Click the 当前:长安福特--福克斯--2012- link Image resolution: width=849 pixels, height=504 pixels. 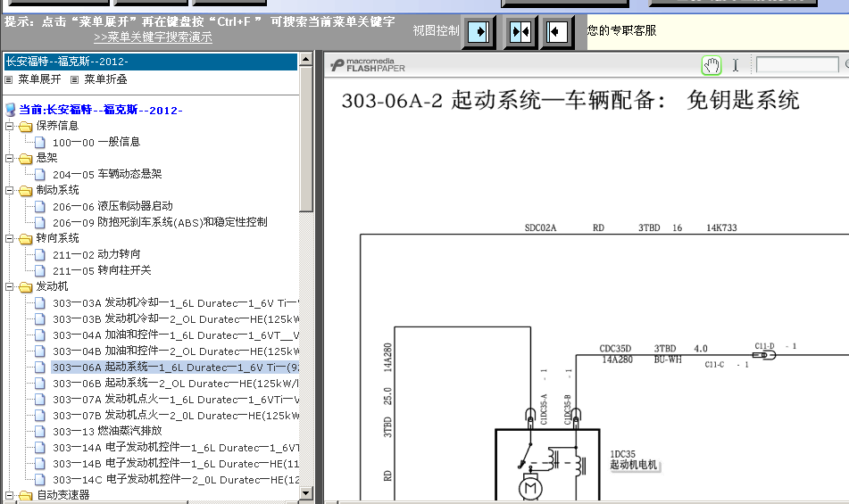pos(101,110)
